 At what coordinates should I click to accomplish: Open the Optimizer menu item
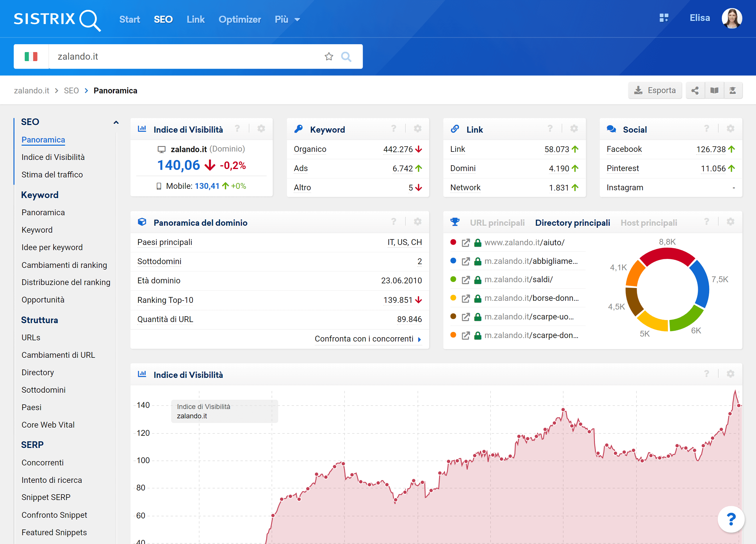(x=239, y=19)
